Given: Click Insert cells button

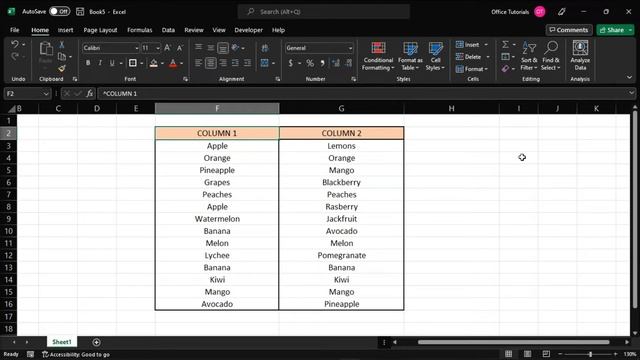Looking at the screenshot, I should (x=468, y=44).
